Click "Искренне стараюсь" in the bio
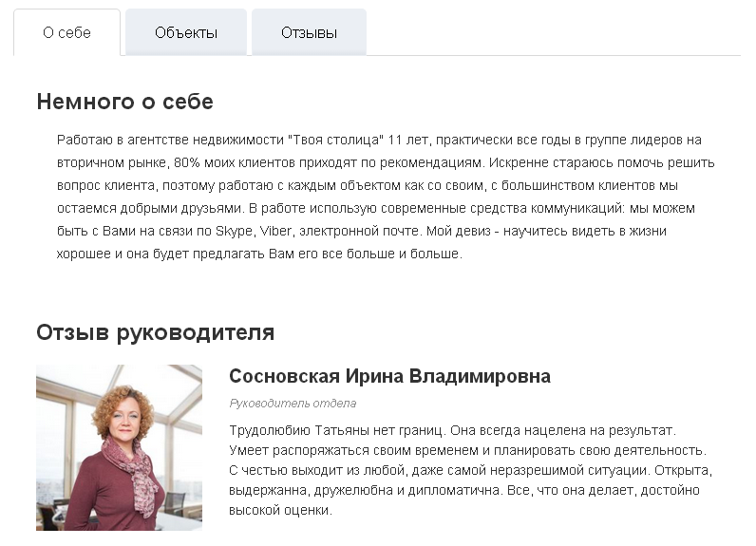Viewport: 756px width, 546px height. click(x=538, y=162)
